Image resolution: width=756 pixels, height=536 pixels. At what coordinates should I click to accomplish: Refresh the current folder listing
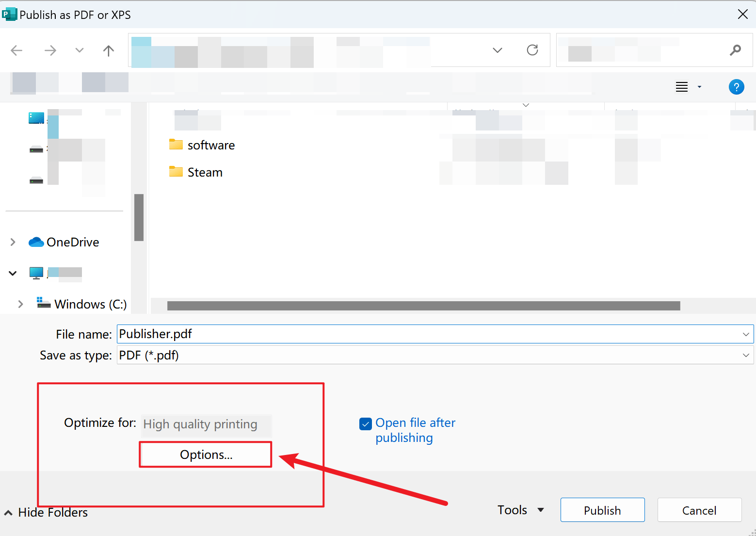tap(532, 50)
